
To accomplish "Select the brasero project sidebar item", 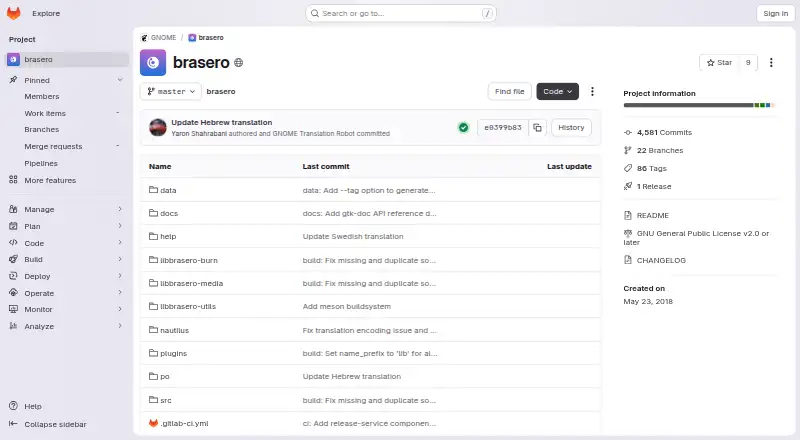I will point(67,59).
